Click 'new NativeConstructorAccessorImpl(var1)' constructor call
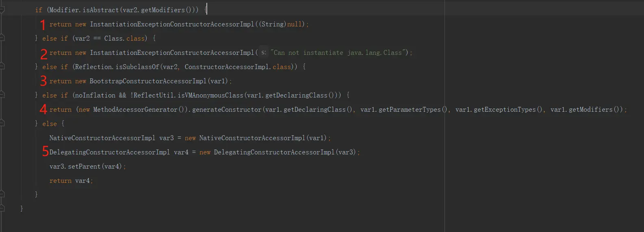The width and height of the screenshot is (644, 232). tap(256, 138)
